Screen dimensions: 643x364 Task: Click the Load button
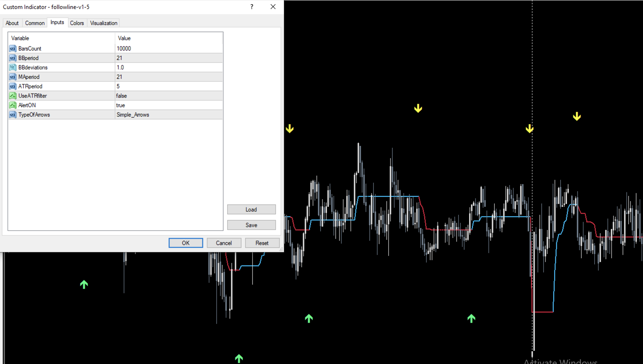click(x=251, y=209)
